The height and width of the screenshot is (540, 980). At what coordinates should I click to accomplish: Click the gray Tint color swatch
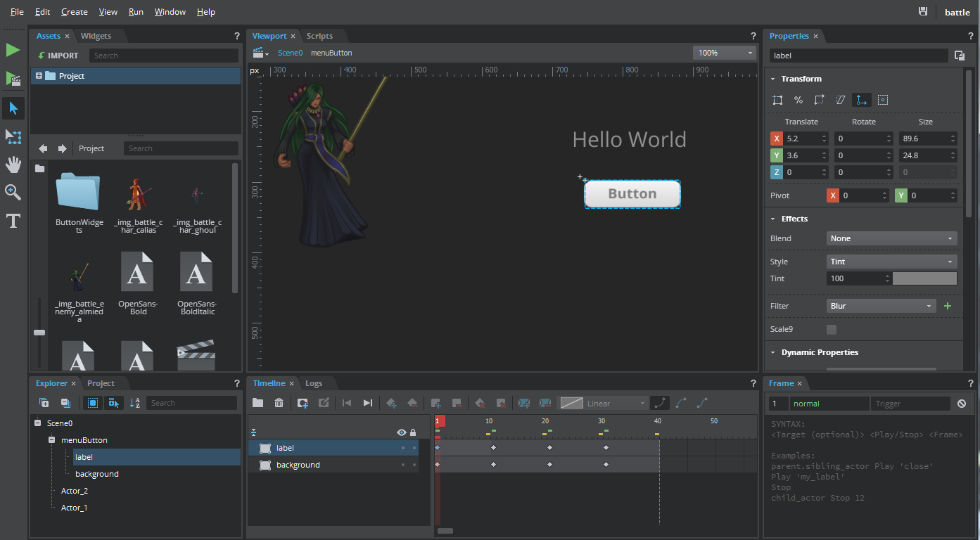coord(924,278)
